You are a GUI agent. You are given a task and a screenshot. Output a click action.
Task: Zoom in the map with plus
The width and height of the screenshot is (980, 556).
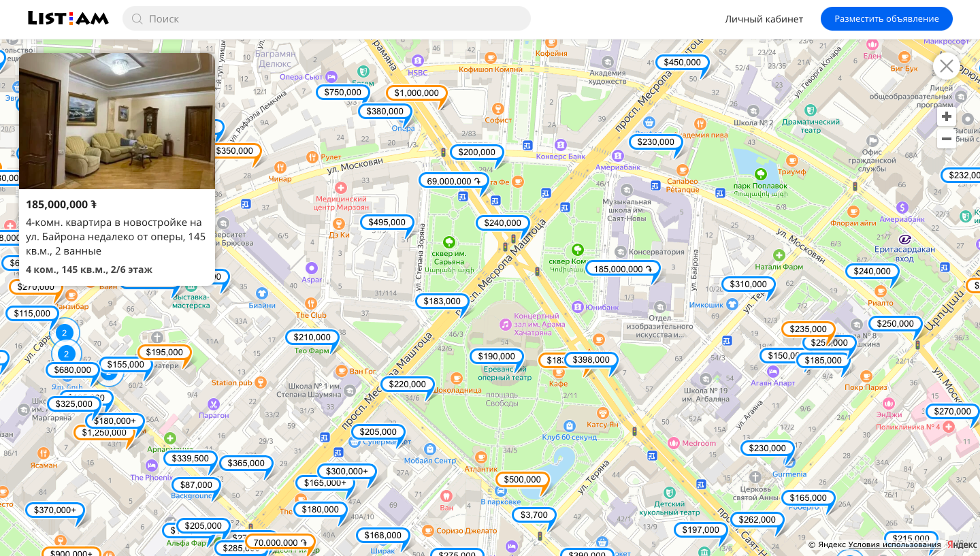[x=946, y=117]
